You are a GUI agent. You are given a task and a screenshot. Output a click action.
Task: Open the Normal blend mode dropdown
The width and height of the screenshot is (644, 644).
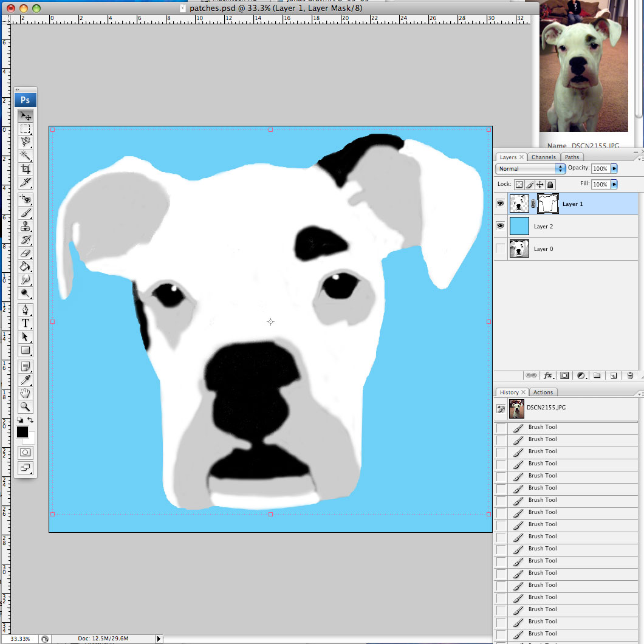[530, 169]
